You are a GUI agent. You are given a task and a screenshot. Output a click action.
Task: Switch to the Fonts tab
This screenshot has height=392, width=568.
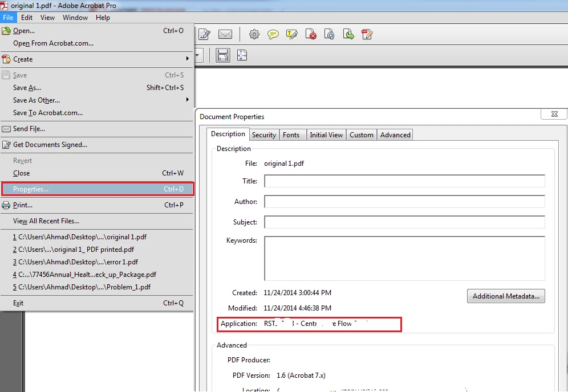[x=291, y=135]
